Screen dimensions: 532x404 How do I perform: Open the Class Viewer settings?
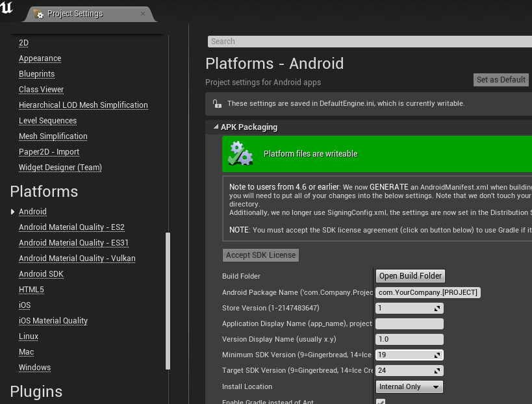[x=41, y=90]
